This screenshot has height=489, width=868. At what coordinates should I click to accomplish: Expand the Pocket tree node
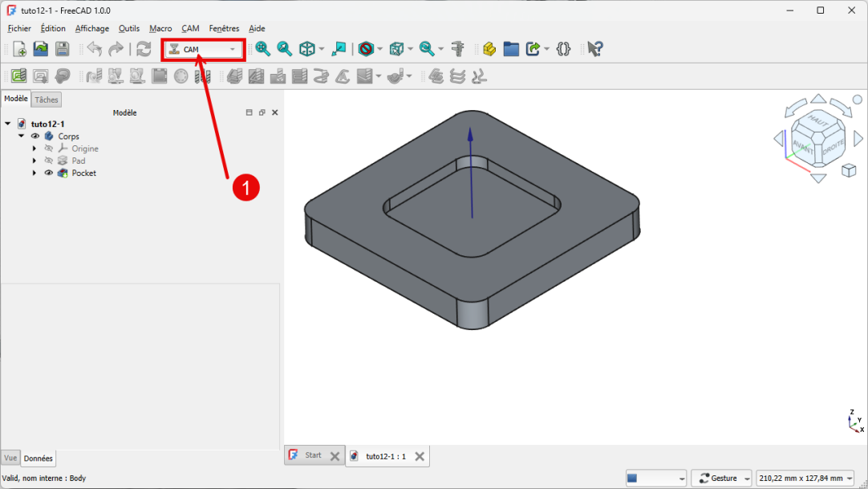(x=34, y=173)
